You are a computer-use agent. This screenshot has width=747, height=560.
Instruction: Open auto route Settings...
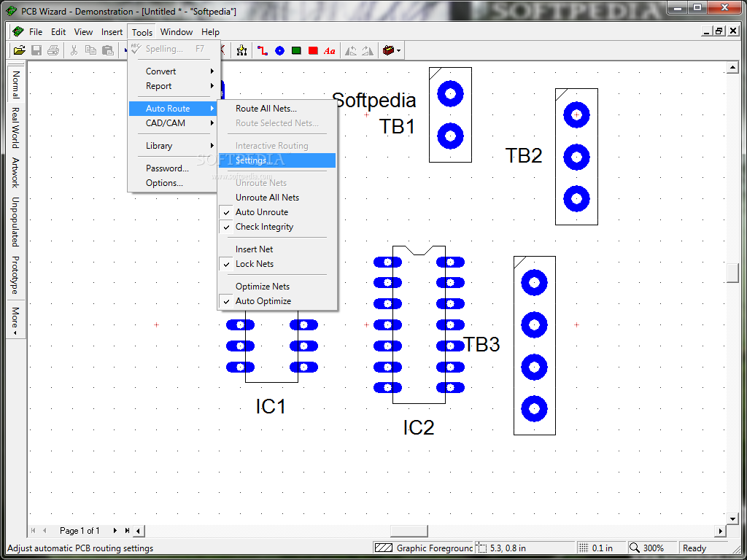276,160
